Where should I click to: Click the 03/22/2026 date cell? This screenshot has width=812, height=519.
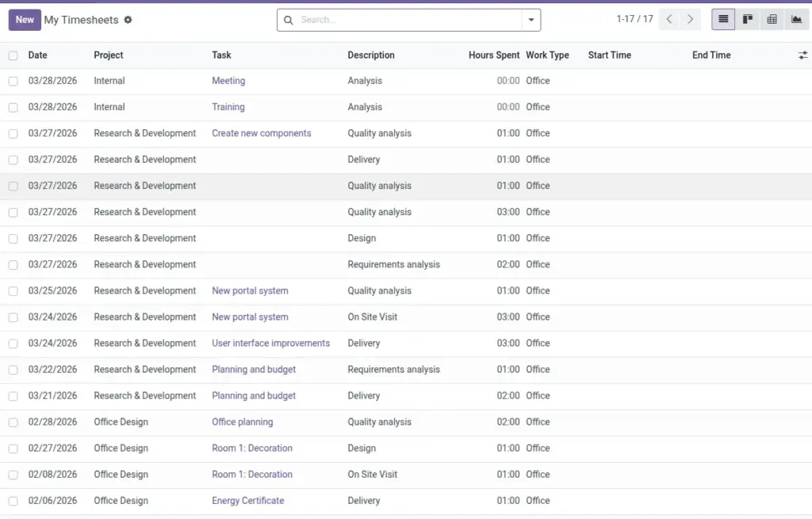point(52,370)
